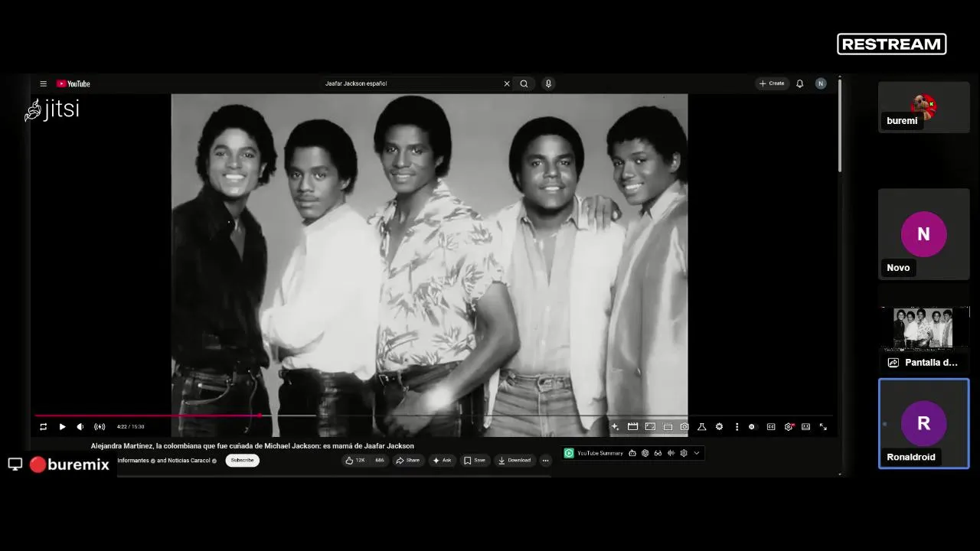Select the Ronaldroid participant tile
980x551 pixels.
[923, 423]
